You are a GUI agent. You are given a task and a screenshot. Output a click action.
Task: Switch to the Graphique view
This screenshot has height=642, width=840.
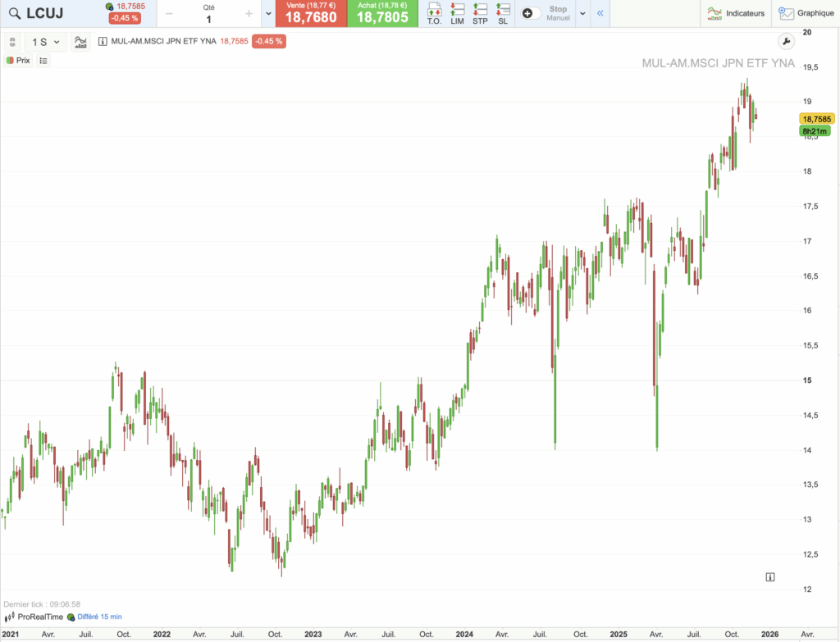click(807, 13)
